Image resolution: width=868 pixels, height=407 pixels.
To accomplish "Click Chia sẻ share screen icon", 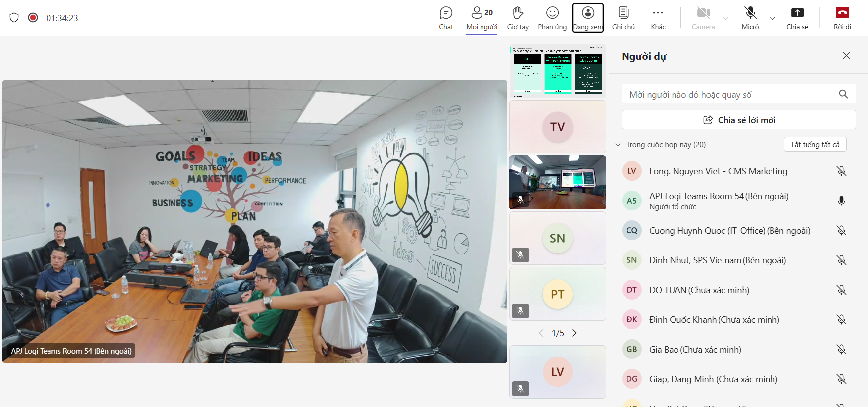I will click(797, 18).
